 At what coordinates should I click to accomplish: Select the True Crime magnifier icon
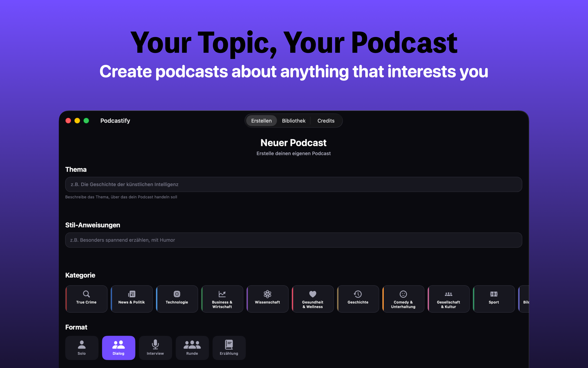(86, 294)
